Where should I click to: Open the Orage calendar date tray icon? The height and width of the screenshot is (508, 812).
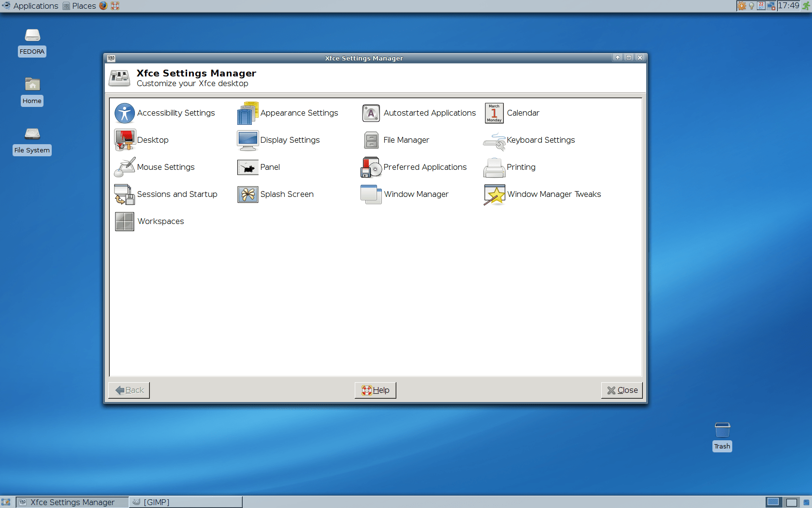(760, 6)
